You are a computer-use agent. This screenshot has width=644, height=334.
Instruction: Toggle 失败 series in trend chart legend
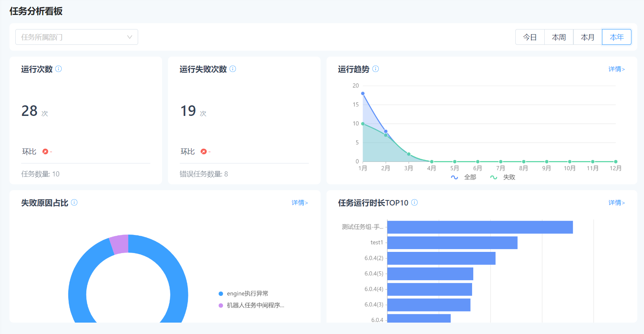click(503, 177)
